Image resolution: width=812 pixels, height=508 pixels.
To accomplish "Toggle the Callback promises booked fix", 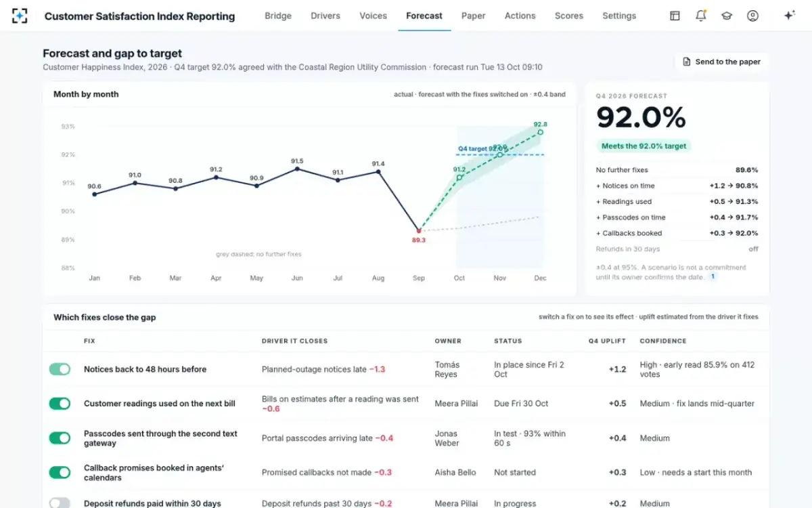I will (60, 473).
